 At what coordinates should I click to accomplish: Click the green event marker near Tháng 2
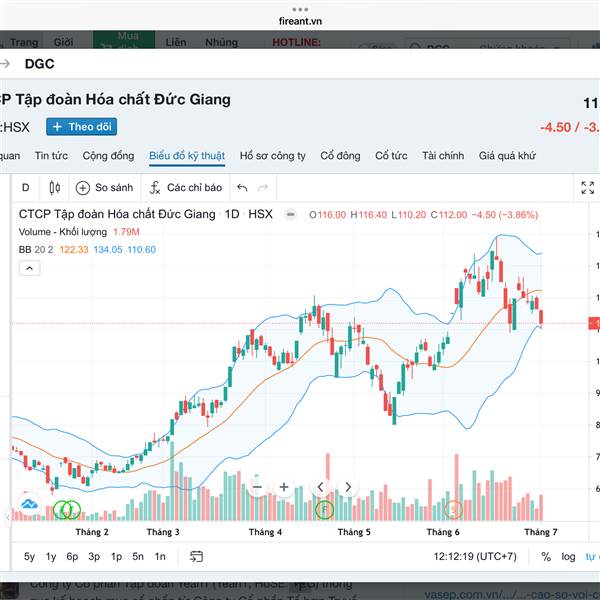click(x=67, y=510)
